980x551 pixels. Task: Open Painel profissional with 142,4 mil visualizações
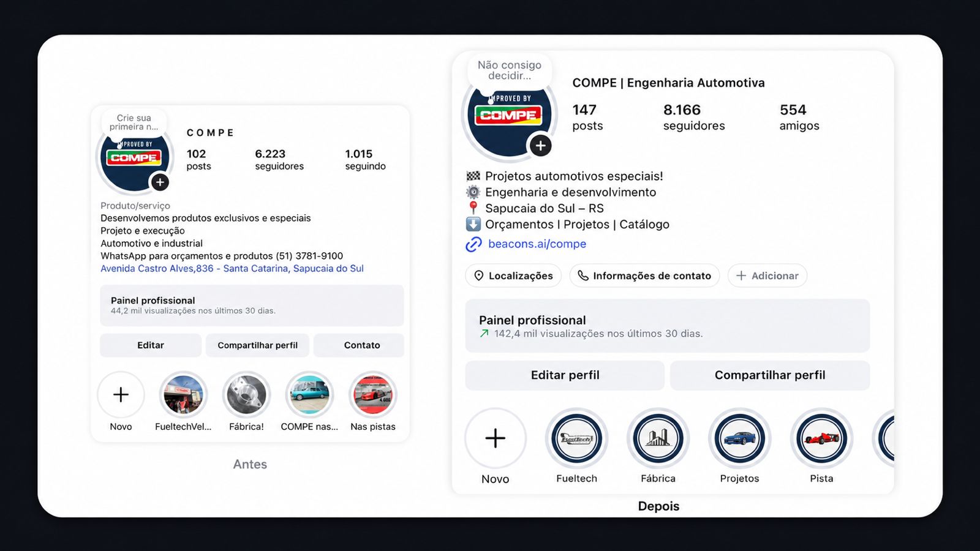pos(668,326)
